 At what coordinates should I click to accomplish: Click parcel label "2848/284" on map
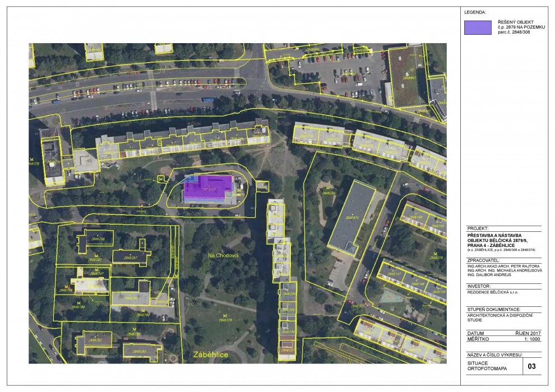pyautogui.click(x=329, y=193)
